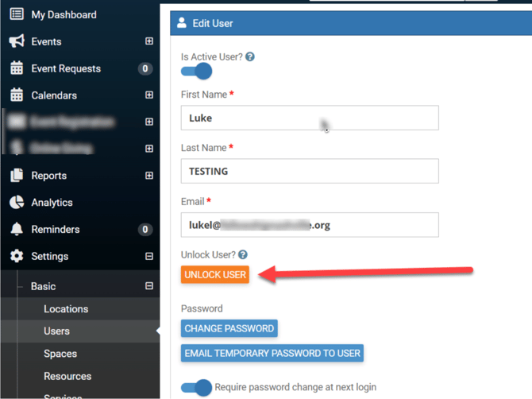The height and width of the screenshot is (399, 532).
Task: Click the My Dashboard list icon
Action: pos(17,14)
